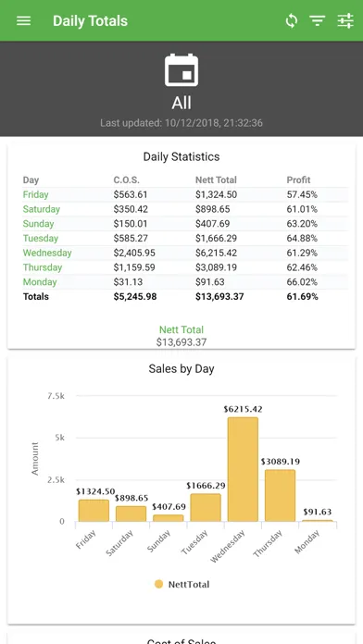This screenshot has height=644, width=363.
Task: Tap the refresh sync icon
Action: tap(291, 21)
